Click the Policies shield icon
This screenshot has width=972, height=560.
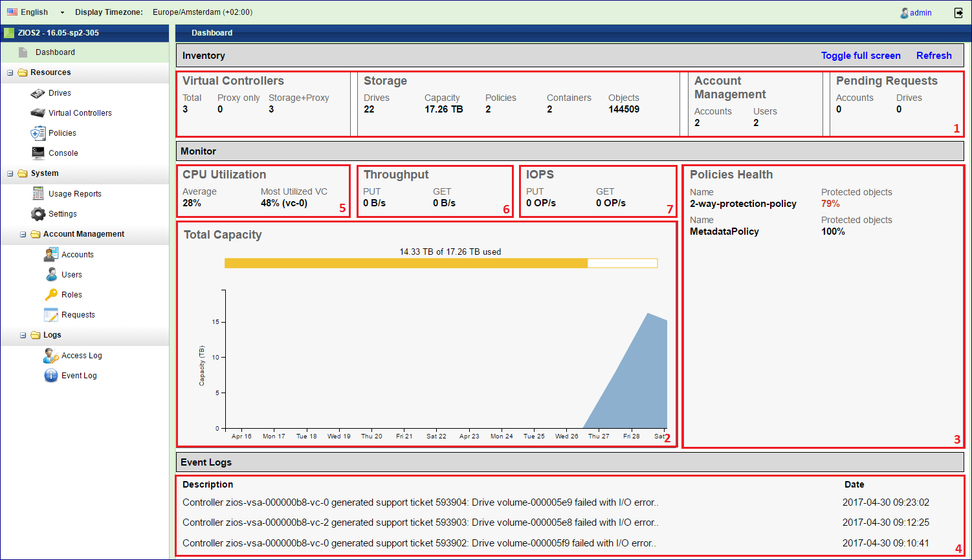pyautogui.click(x=38, y=133)
